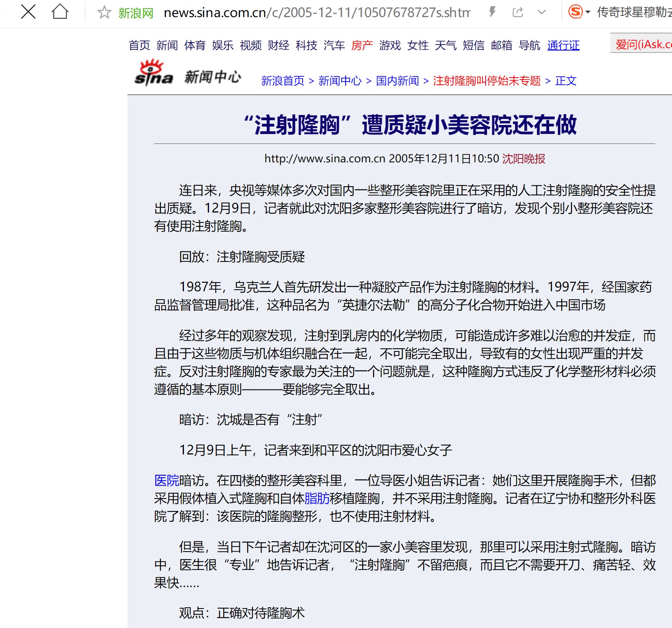The width and height of the screenshot is (672, 628).
Task: Click the subheading 暗访：沈城是否有“注射”
Action: coord(251,419)
